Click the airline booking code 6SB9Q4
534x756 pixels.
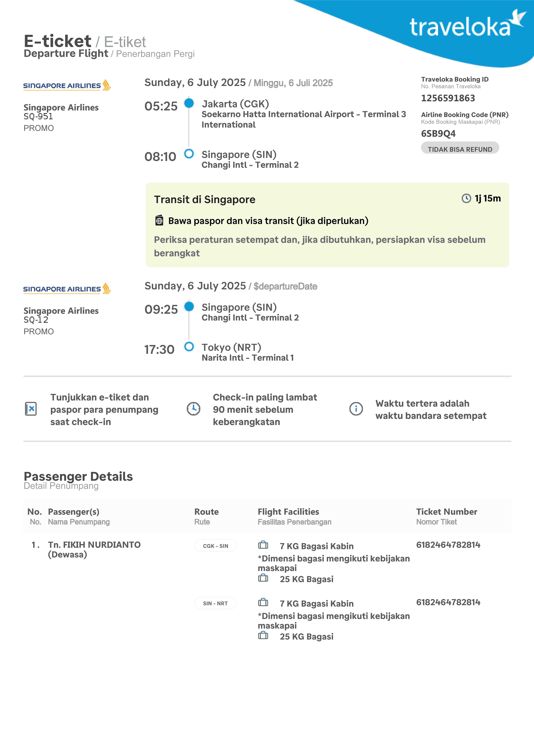pos(438,134)
